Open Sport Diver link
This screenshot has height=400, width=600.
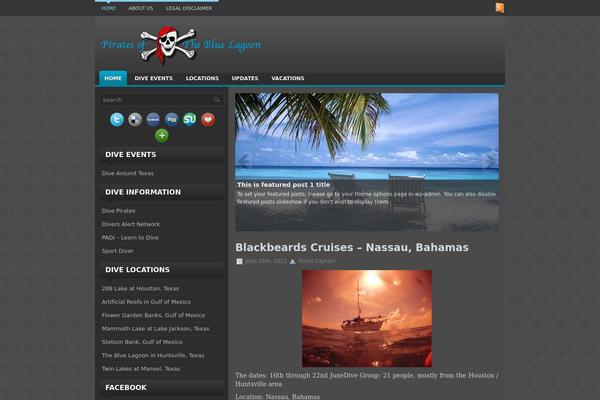click(117, 251)
